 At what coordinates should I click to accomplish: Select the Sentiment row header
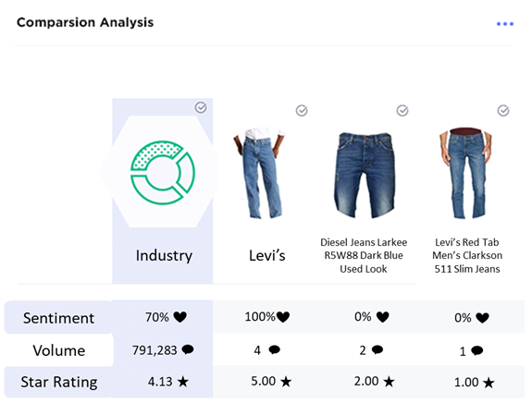point(58,318)
